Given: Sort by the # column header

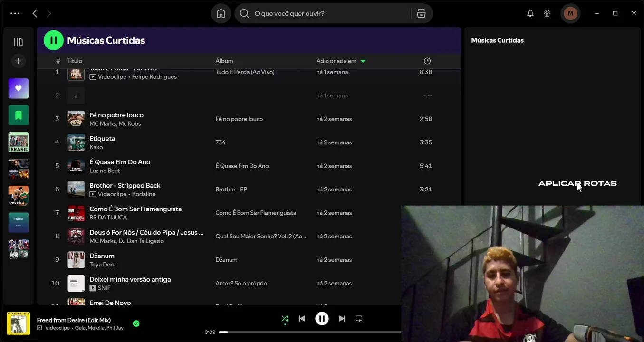Looking at the screenshot, I should tap(58, 61).
